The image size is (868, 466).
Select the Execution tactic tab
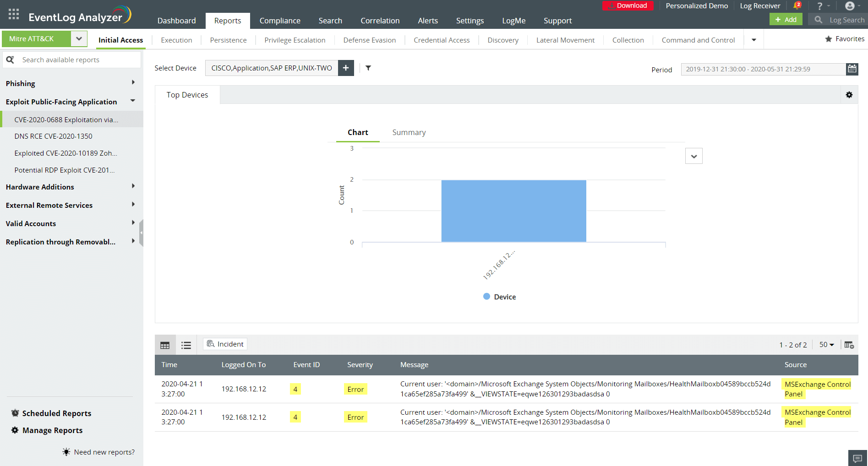click(x=176, y=40)
